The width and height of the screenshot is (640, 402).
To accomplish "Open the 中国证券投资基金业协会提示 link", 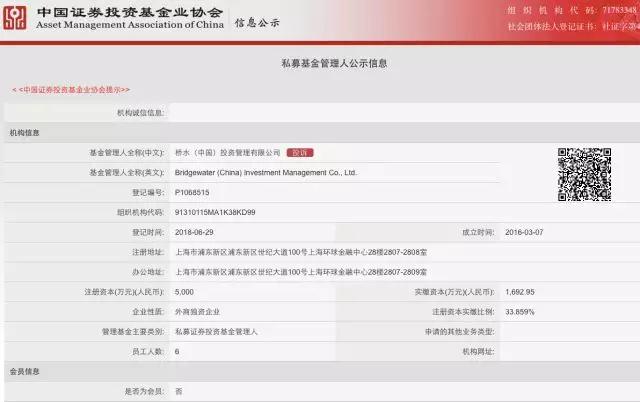I will point(71,89).
